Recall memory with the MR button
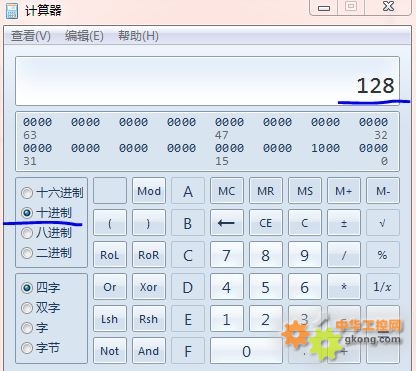The width and height of the screenshot is (416, 371). (x=266, y=191)
